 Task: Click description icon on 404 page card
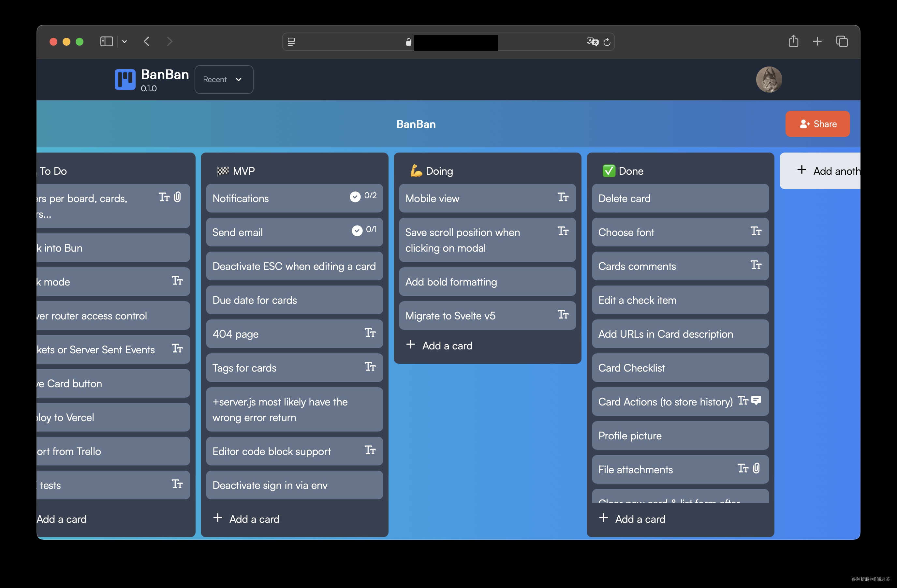(370, 332)
